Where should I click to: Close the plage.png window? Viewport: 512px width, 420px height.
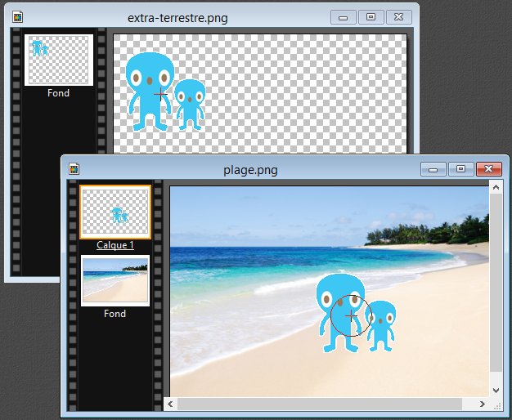[488, 169]
